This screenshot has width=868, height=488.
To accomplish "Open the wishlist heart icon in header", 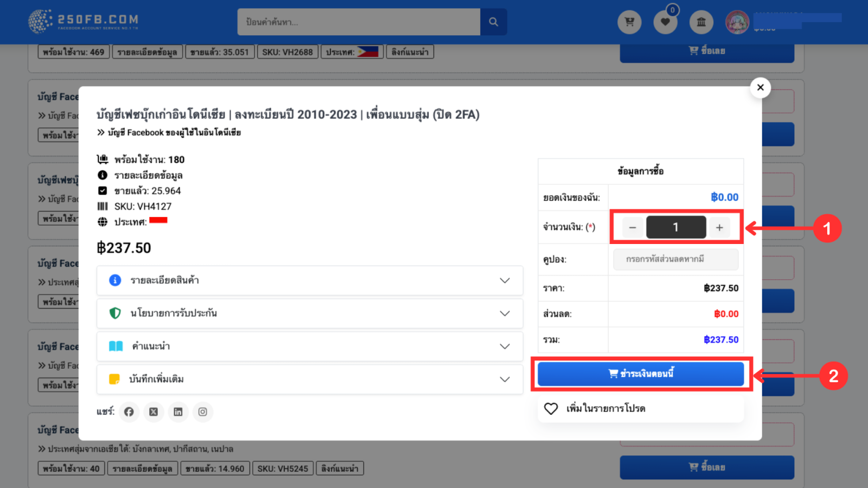I will [665, 22].
